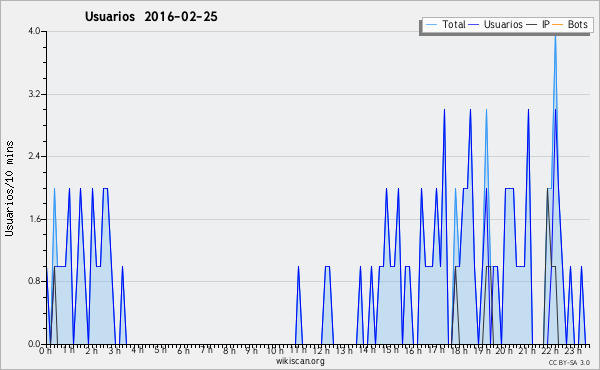Click the Usuarios/10 mins axis label
Screen dimensions: 600x370
pos(10,188)
